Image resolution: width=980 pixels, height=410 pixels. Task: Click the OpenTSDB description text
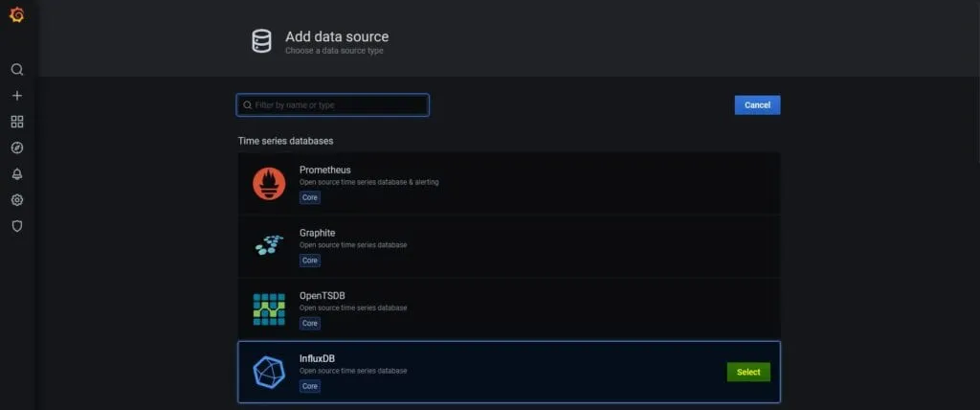point(353,307)
